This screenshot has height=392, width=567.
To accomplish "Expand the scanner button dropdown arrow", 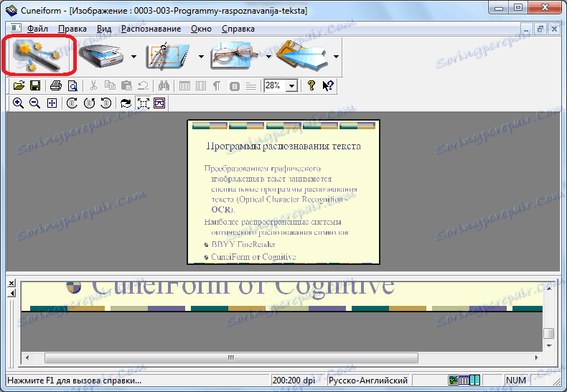I will click(x=133, y=57).
